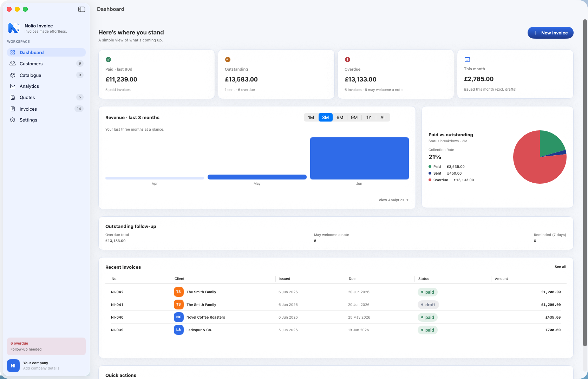588x379 pixels.
Task: Click red Overdue slice of pie chart
Action: click(x=530, y=165)
